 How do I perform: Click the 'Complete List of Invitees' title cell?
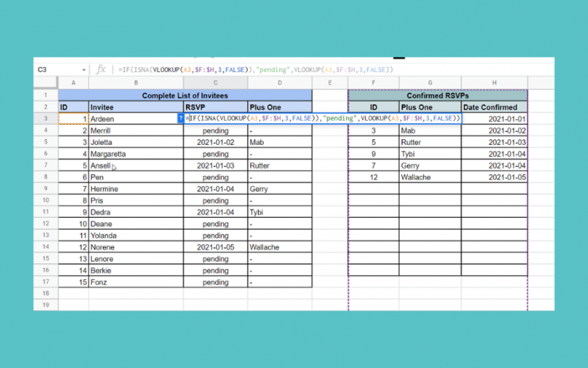185,95
